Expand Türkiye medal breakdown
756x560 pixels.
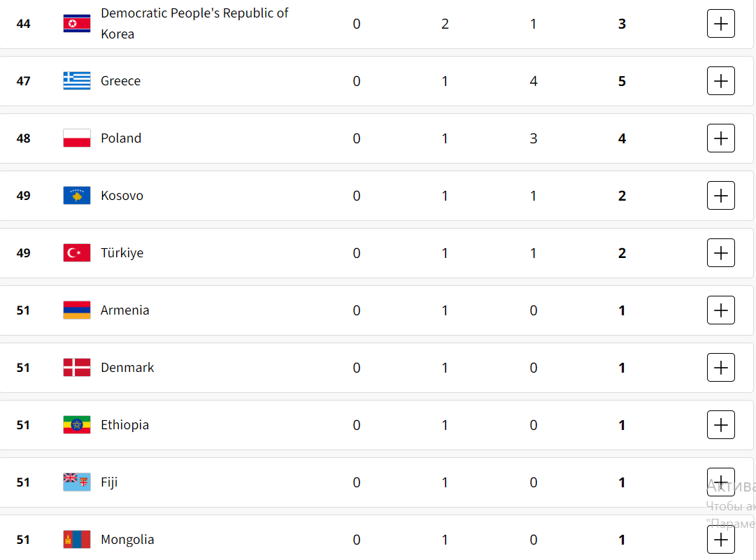721,253
